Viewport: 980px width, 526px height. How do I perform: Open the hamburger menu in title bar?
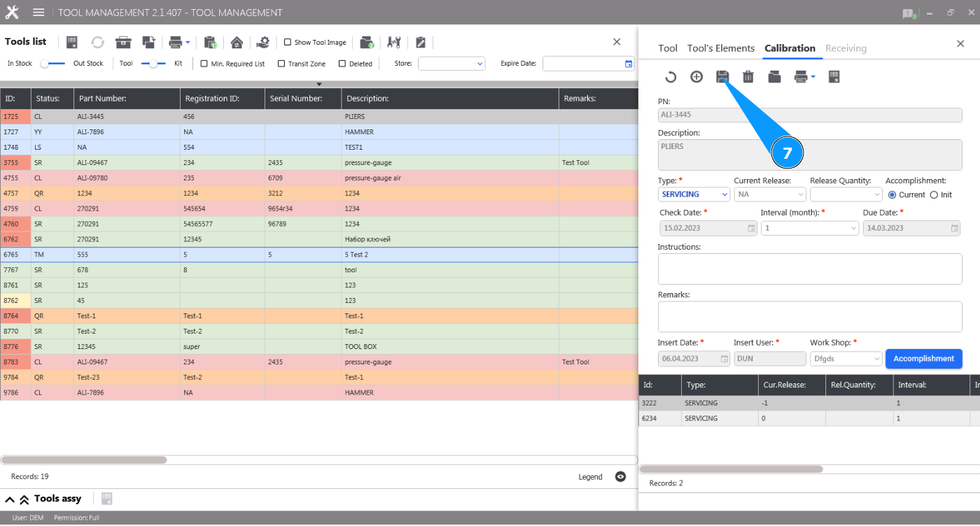coord(38,13)
